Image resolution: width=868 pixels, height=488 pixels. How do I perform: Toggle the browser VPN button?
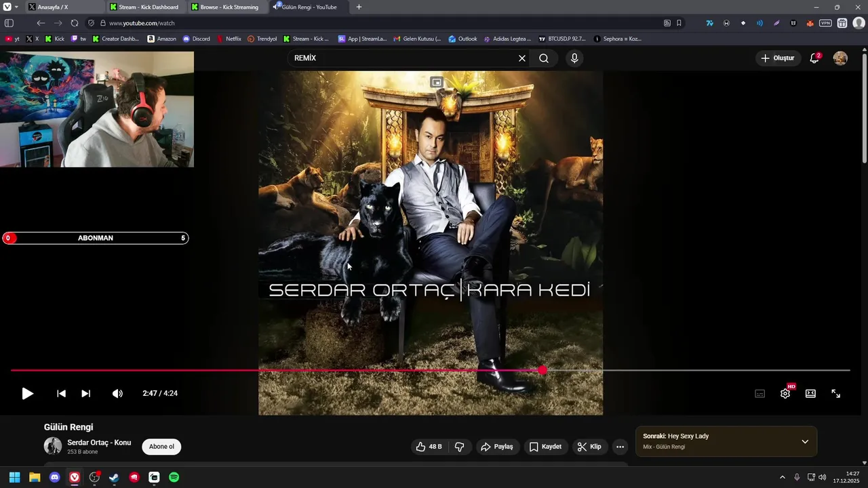pos(825,23)
